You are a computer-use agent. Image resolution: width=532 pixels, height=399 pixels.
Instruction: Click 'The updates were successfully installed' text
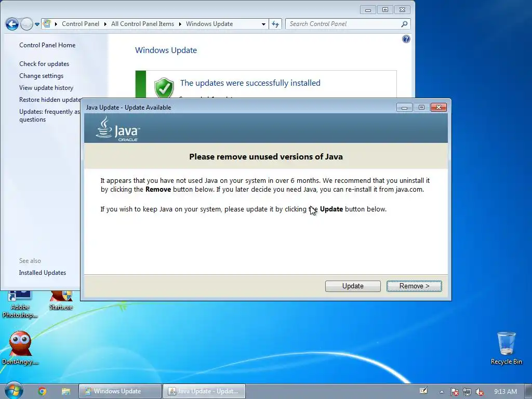[x=250, y=83]
